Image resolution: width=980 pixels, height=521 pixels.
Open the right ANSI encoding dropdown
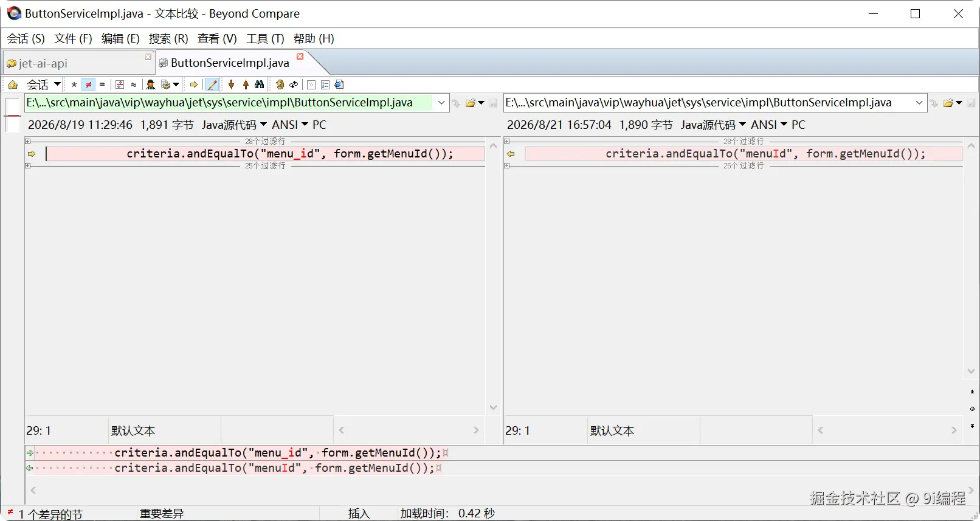pyautogui.click(x=768, y=125)
